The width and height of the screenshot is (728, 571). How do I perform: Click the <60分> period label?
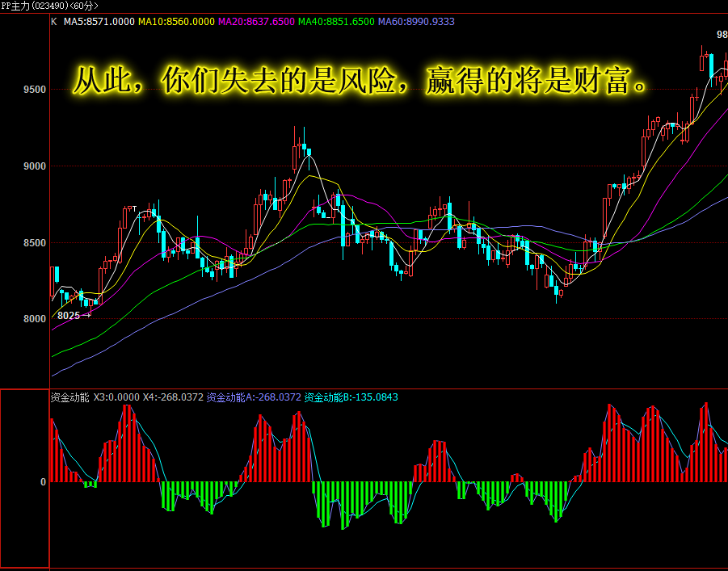(x=83, y=6)
